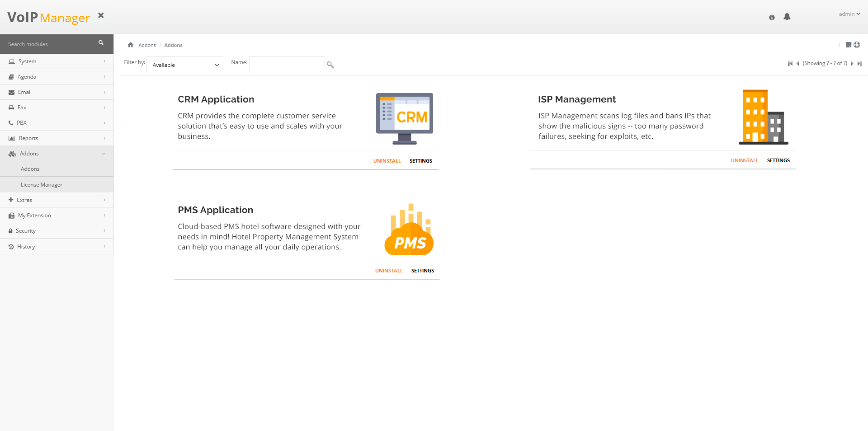This screenshot has width=868, height=431.
Task: Uninstall the CRM Application addon
Action: [387, 161]
